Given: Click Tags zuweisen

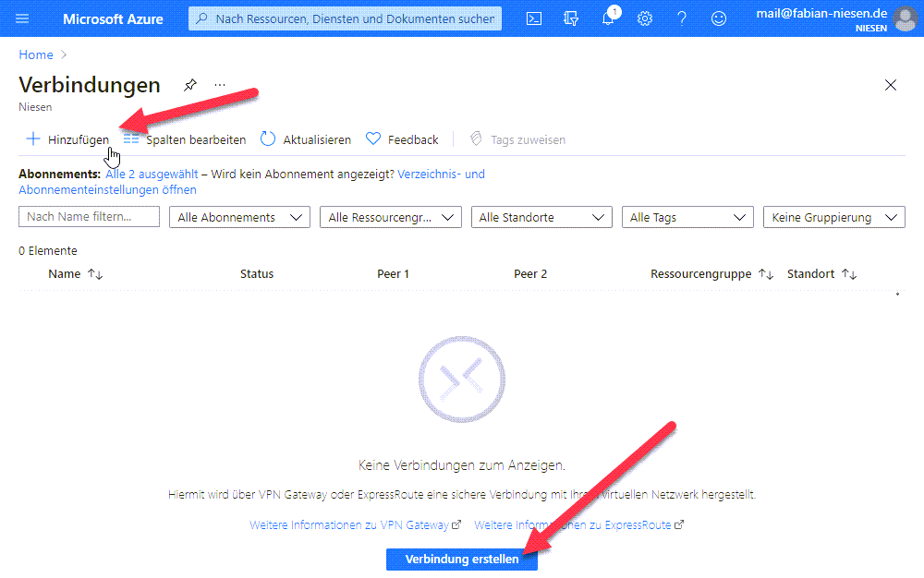Looking at the screenshot, I should [517, 139].
